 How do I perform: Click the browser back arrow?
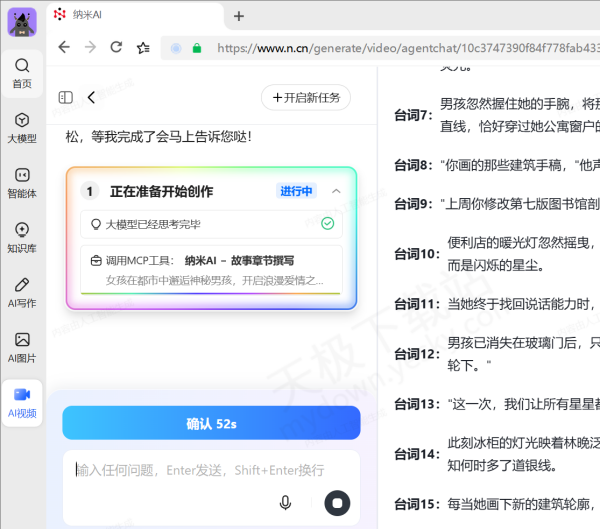pyautogui.click(x=64, y=47)
